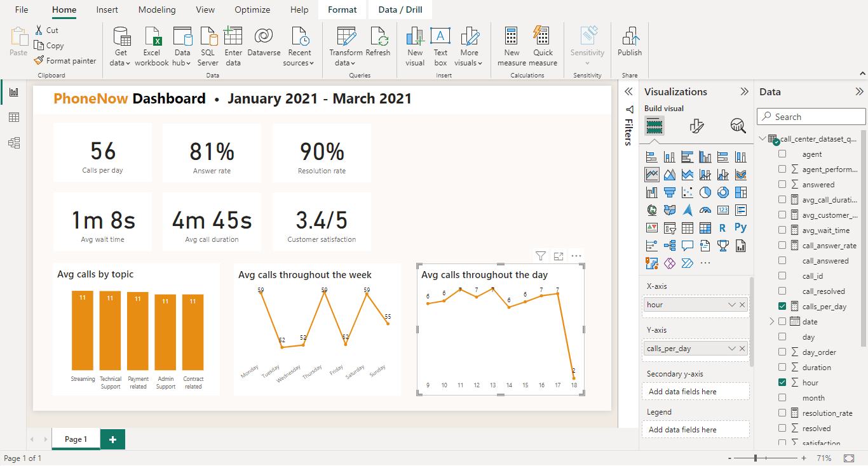
Task: Select the gauge visualization icon
Action: (705, 210)
